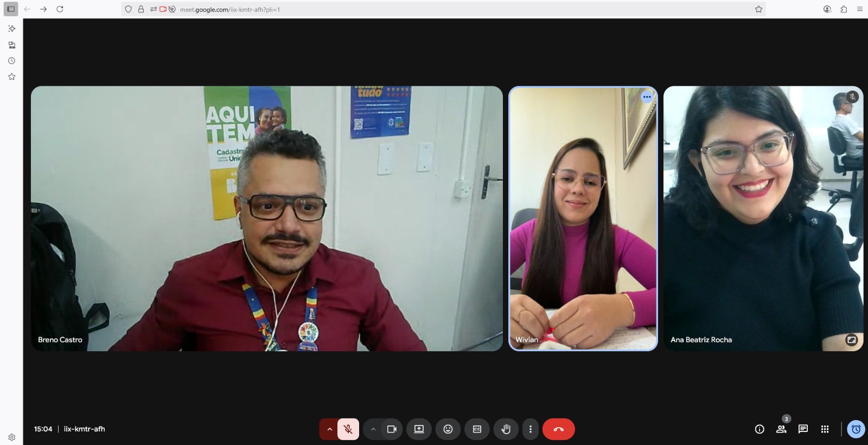Open more options three-dot menu

(530, 429)
